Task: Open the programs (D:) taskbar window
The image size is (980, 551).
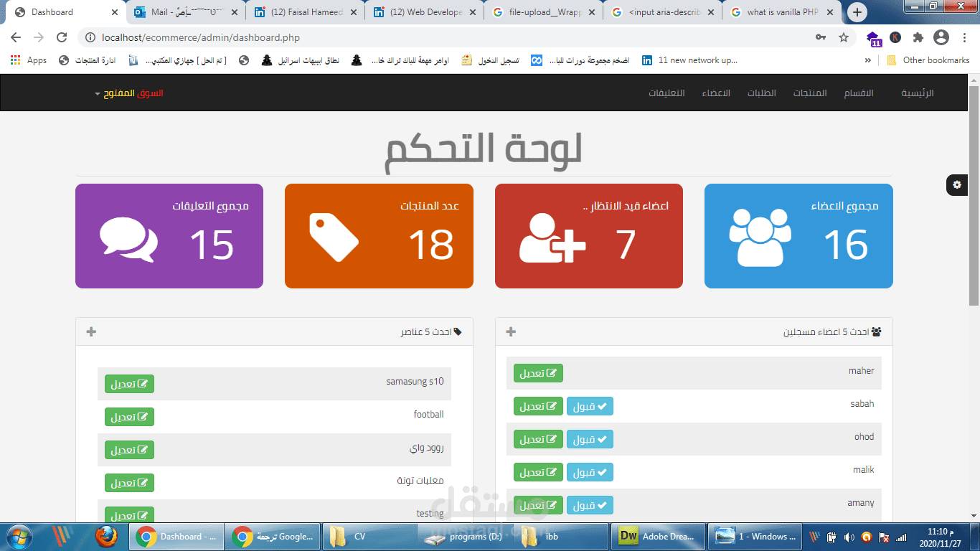Action: click(465, 536)
